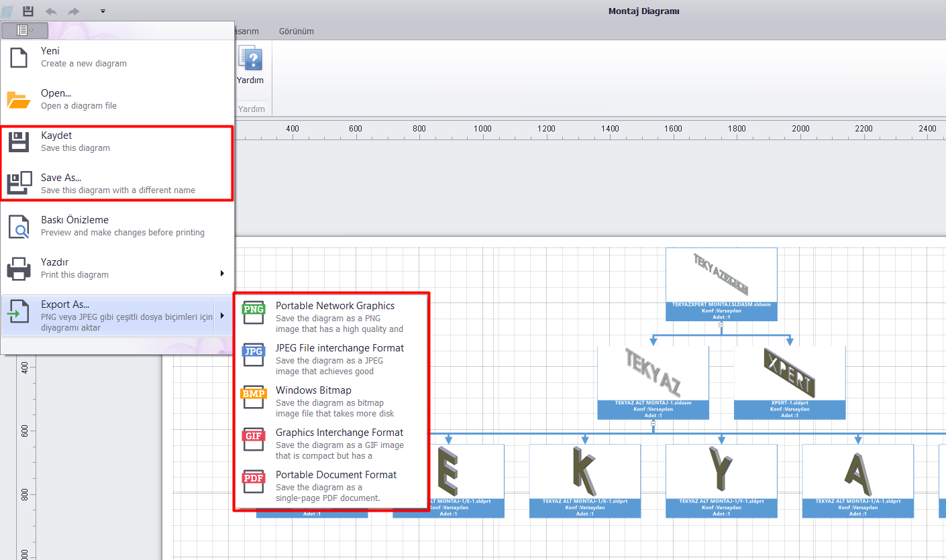The width and height of the screenshot is (946, 560).
Task: Click the print preview magnifier icon
Action: [x=19, y=227]
